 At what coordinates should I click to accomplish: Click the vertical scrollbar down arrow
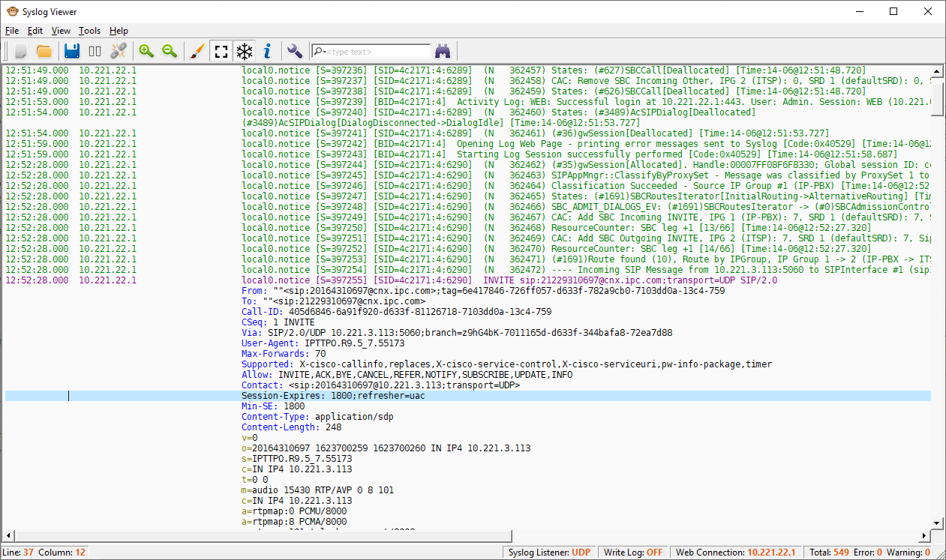coord(938,523)
